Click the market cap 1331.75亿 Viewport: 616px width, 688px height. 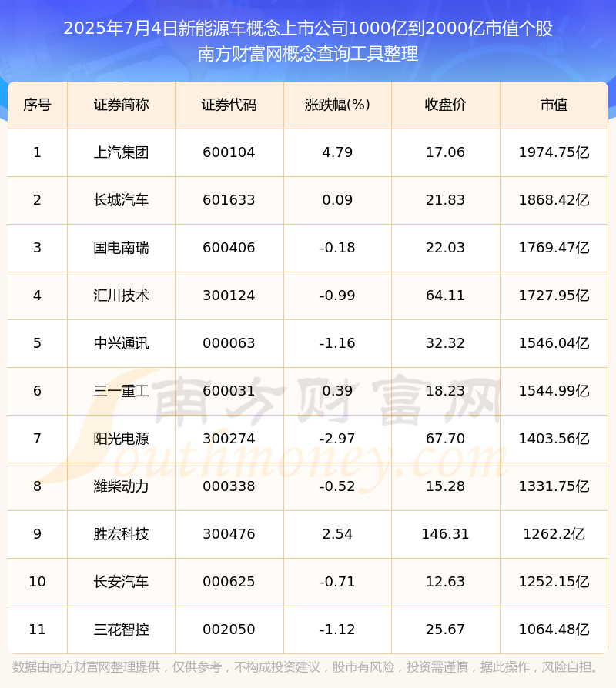click(x=554, y=486)
